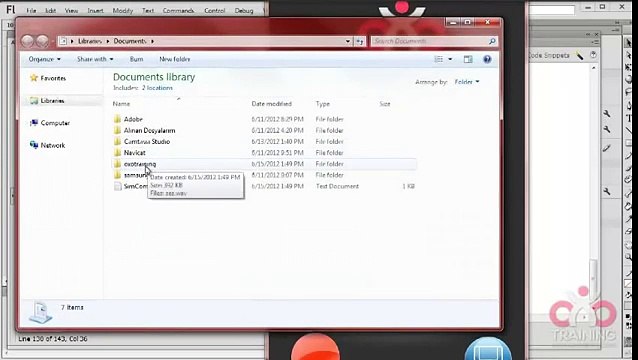Open help icon in Flash Actions panel

tap(593, 55)
